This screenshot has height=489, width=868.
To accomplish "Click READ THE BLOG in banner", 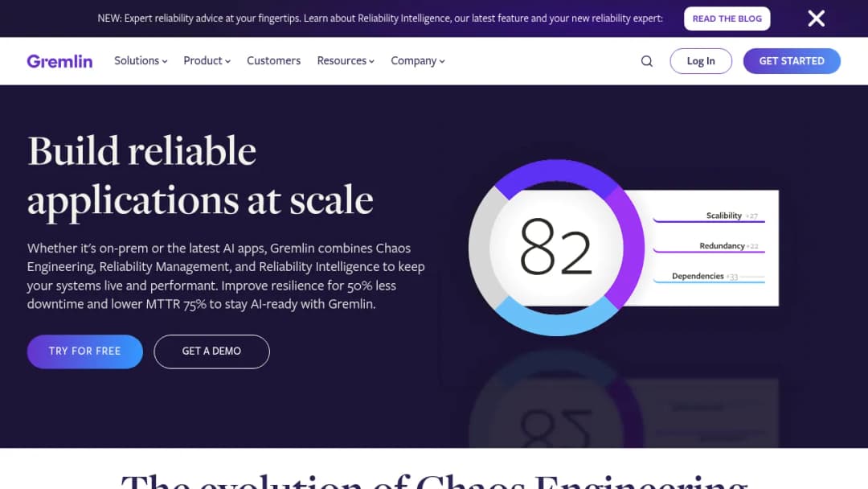I will (x=727, y=18).
